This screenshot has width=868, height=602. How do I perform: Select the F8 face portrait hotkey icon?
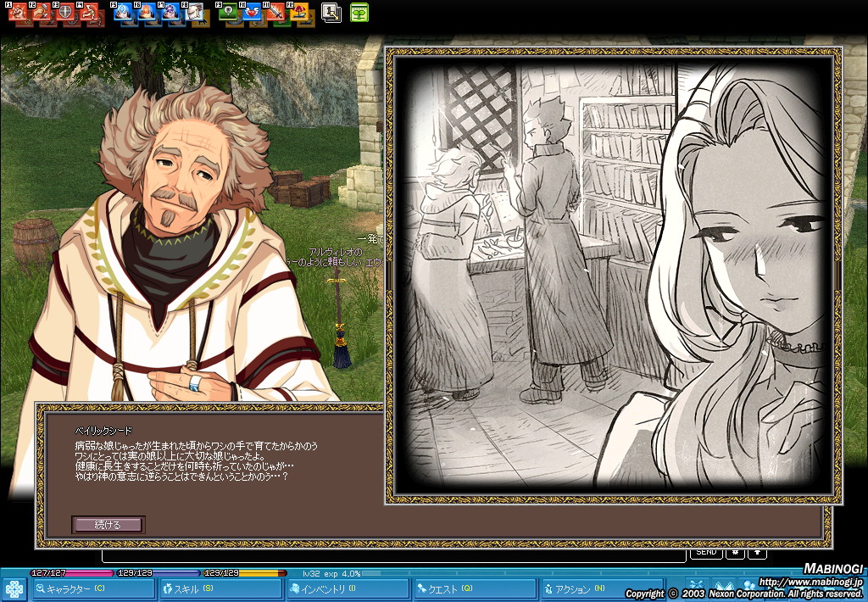point(194,12)
